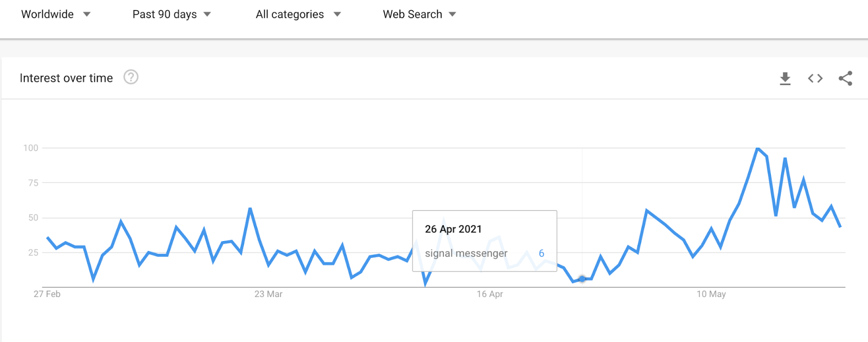Choose the Web Search filter label
Viewport: 868px width, 342px height.
[412, 15]
